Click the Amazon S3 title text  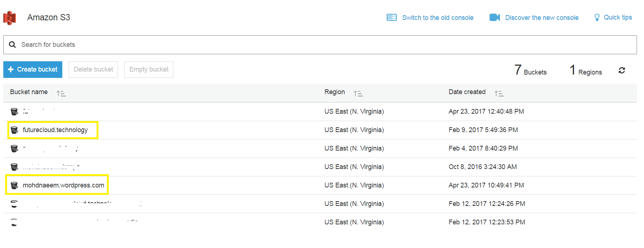click(x=49, y=17)
